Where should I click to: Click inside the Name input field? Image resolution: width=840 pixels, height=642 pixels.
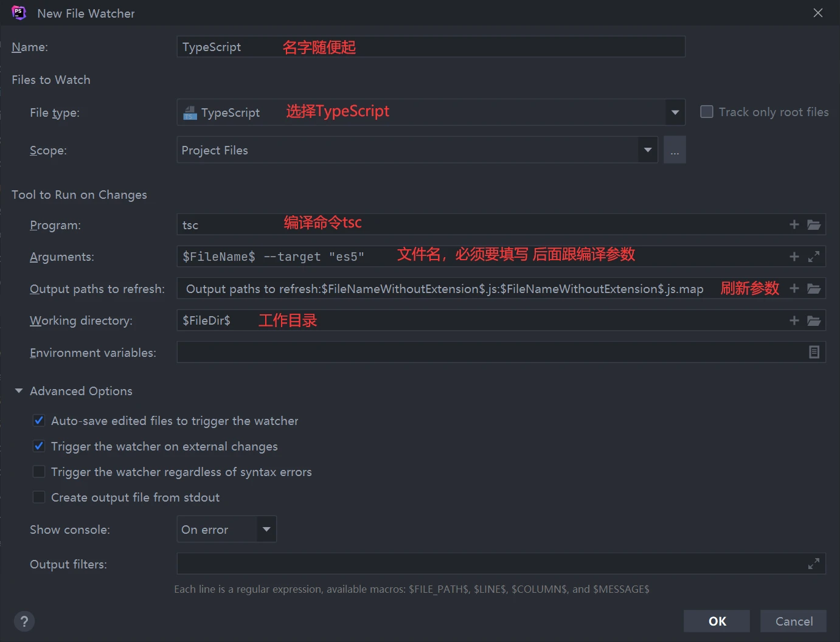tap(365, 46)
